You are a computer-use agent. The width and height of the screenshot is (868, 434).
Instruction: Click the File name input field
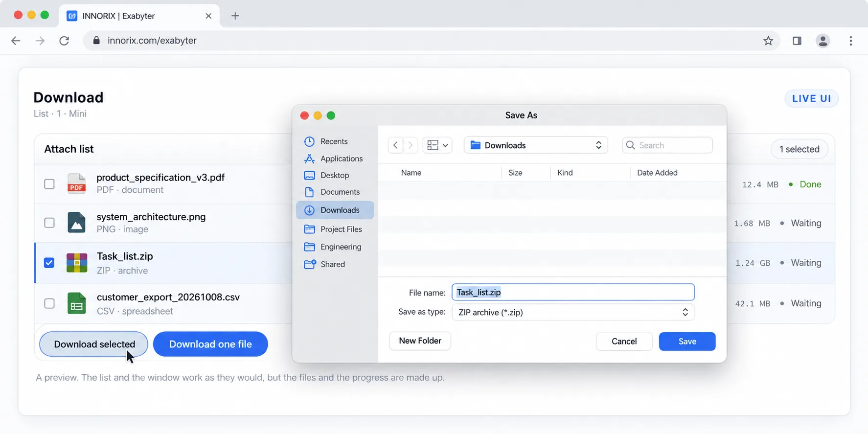point(573,292)
